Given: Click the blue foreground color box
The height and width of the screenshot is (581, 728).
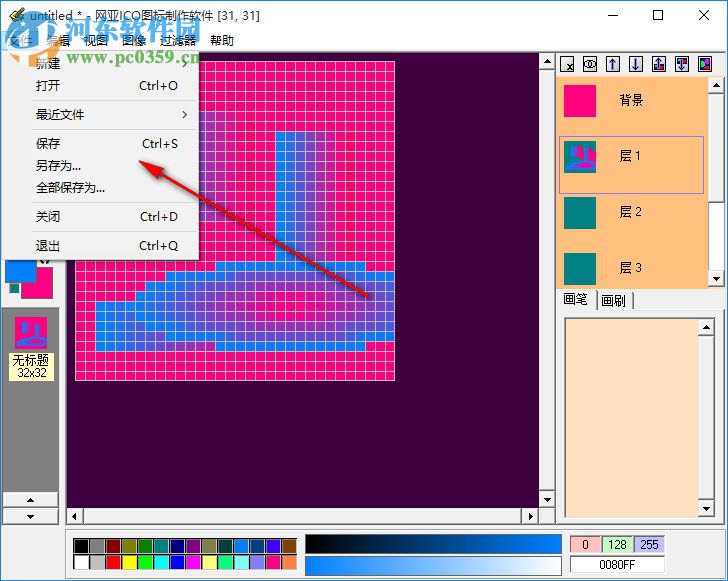Looking at the screenshot, I should click(x=20, y=273).
